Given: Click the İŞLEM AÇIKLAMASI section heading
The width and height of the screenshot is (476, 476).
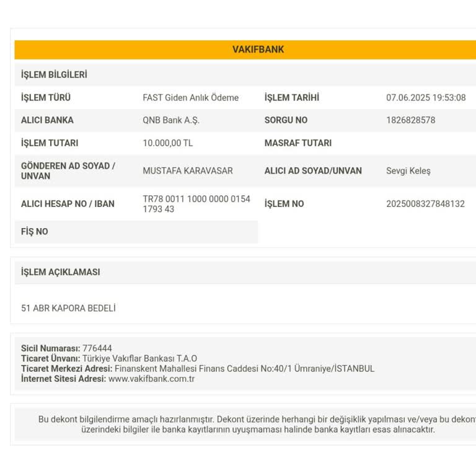Looking at the screenshot, I should (60, 272).
